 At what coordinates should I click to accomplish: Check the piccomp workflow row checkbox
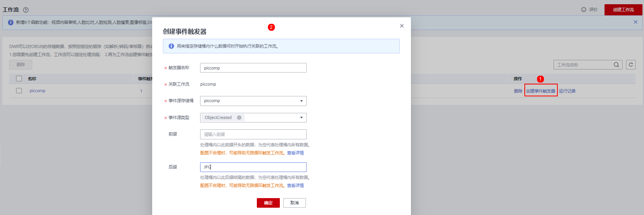(19, 91)
